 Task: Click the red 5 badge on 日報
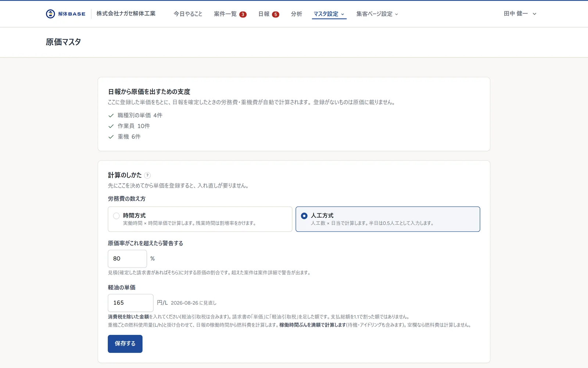(x=276, y=14)
